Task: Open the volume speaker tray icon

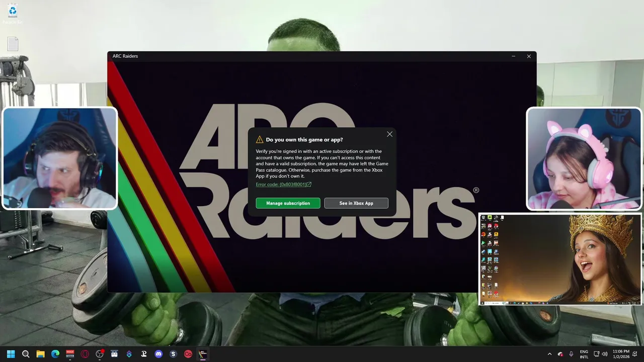Action: pyautogui.click(x=604, y=354)
